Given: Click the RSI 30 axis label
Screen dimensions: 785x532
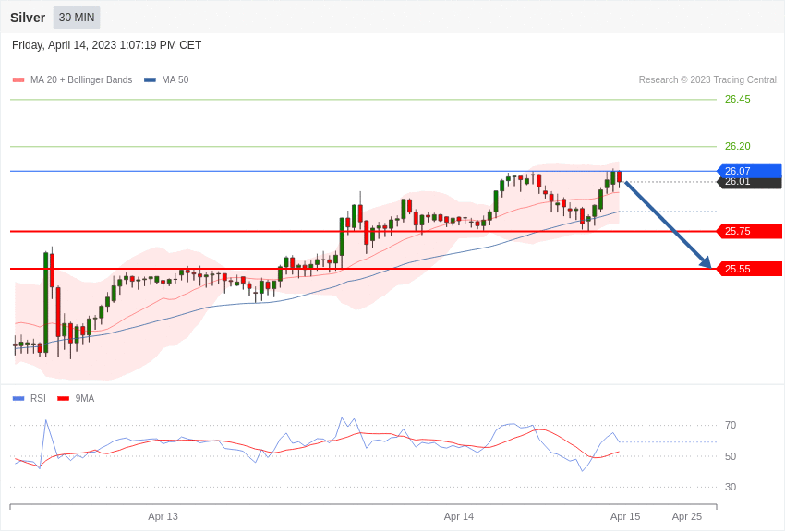Looking at the screenshot, I should (731, 487).
